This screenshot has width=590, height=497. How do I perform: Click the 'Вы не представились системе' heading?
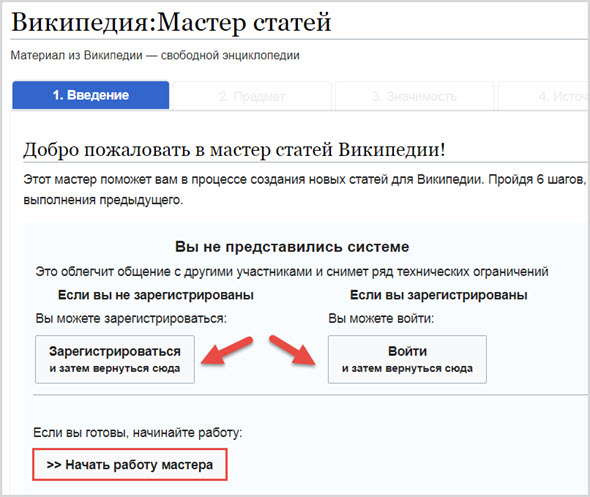tap(292, 247)
